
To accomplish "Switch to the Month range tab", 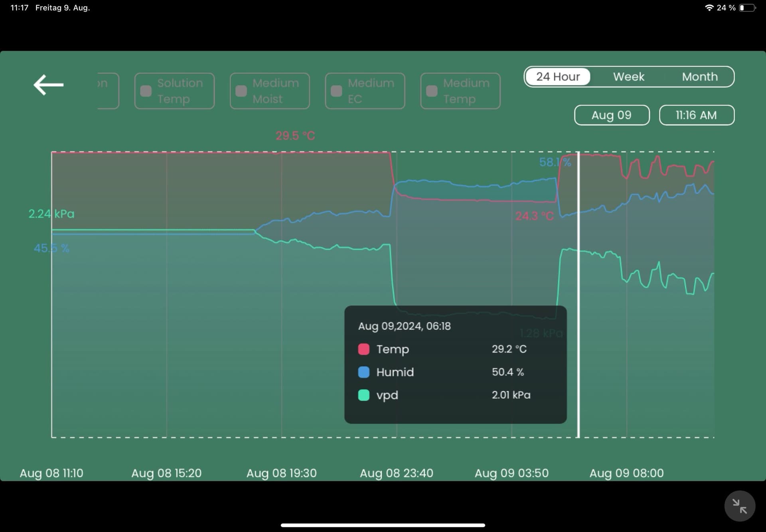I will tap(699, 77).
